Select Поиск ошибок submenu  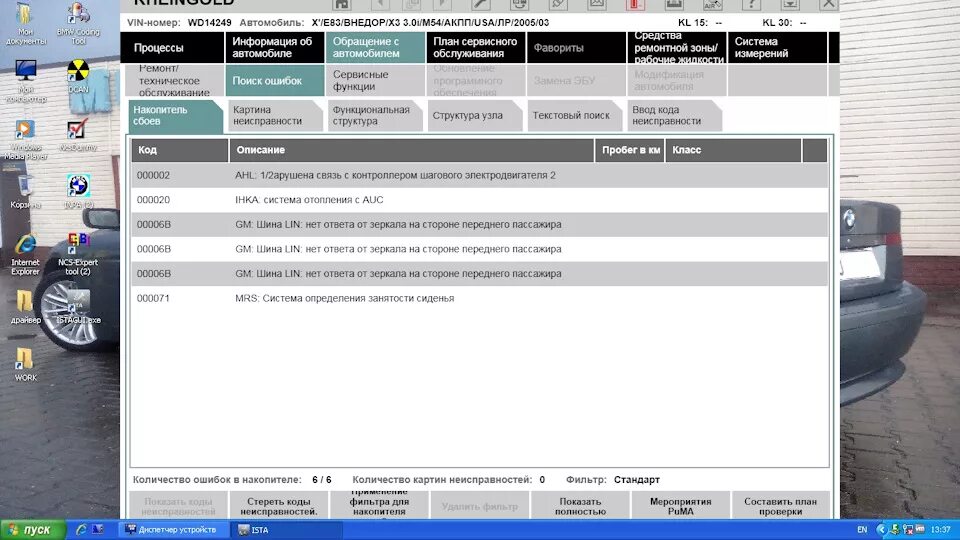275,80
